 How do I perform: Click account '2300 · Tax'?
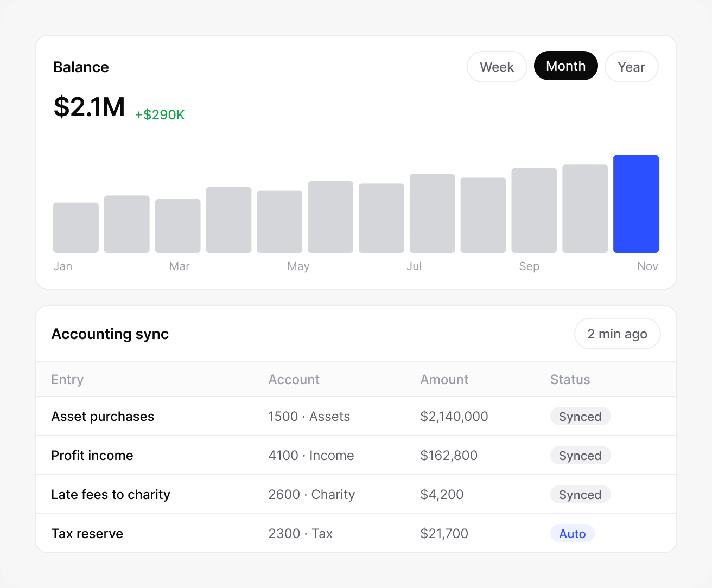(301, 534)
